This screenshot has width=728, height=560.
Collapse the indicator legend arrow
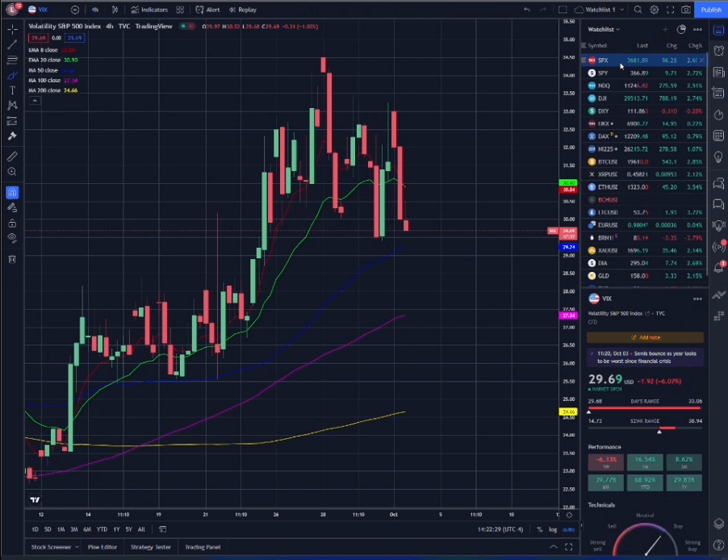pyautogui.click(x=35, y=101)
